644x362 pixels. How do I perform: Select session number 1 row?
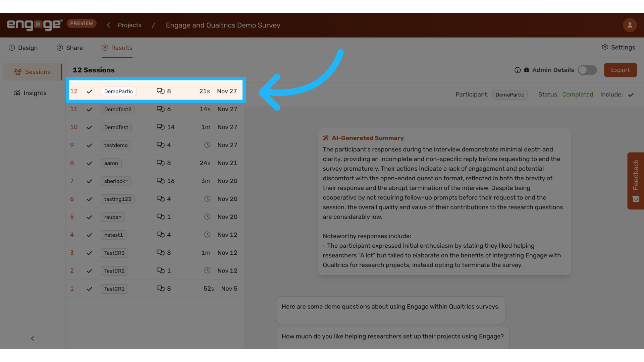[155, 289]
